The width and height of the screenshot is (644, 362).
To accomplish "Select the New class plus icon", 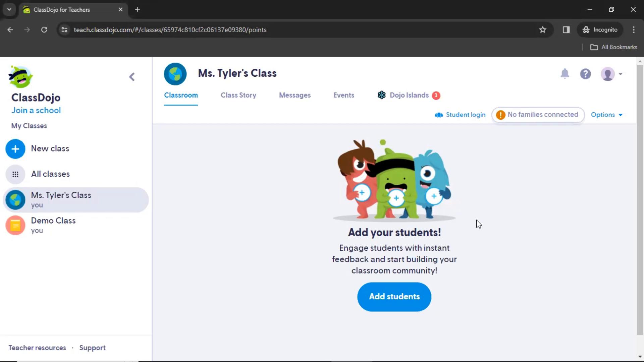I will [x=15, y=148].
